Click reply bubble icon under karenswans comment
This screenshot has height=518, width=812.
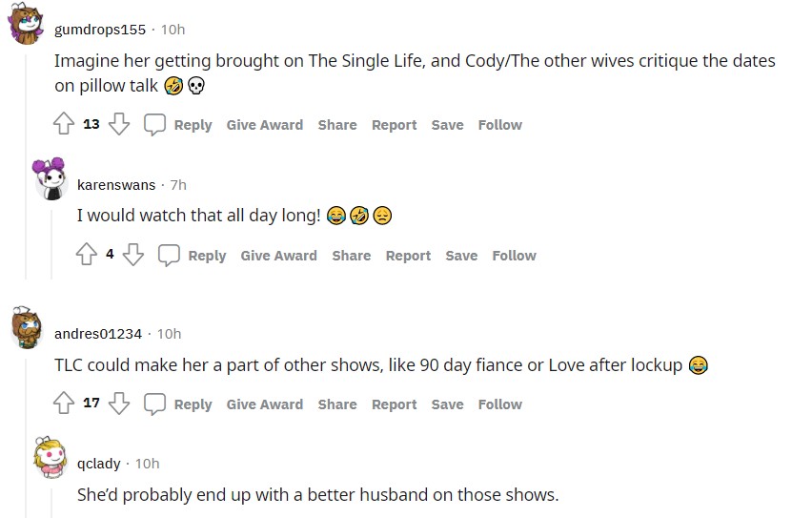[169, 255]
